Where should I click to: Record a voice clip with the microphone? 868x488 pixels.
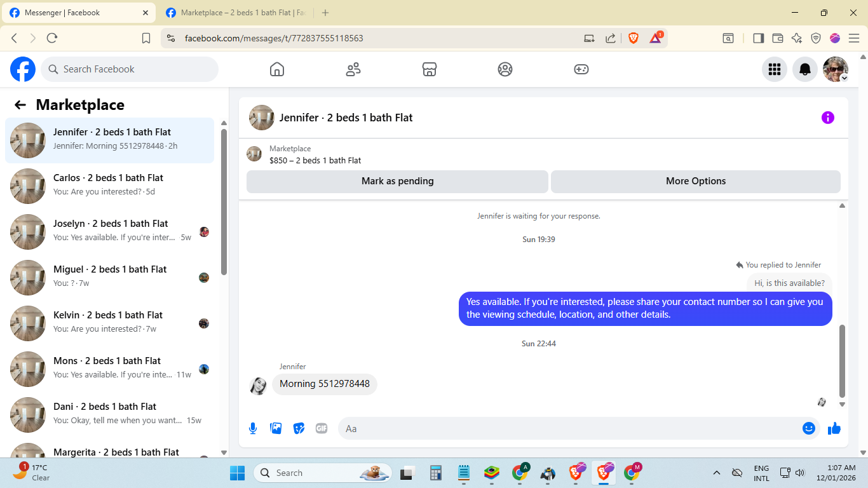(x=253, y=428)
